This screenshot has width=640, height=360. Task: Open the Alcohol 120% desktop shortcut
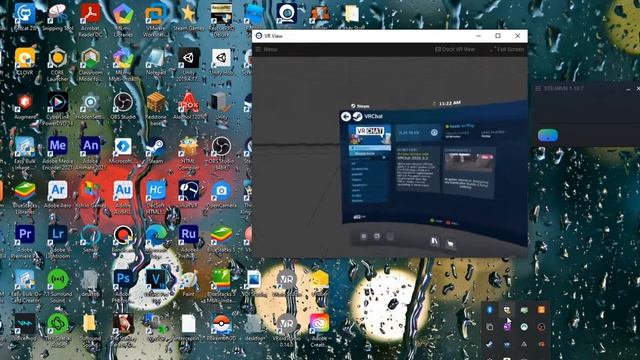tap(188, 105)
